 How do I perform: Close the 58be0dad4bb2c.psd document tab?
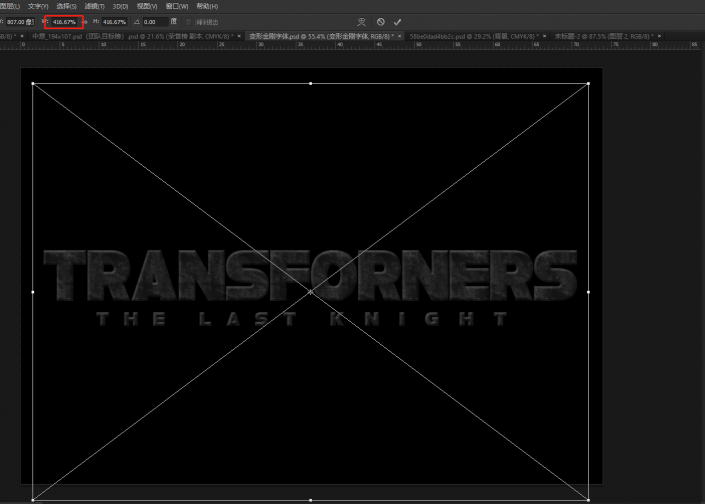click(544, 36)
